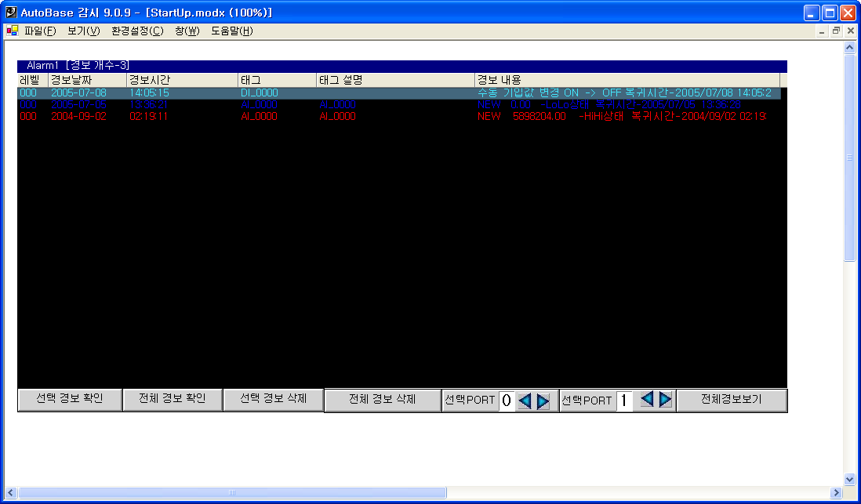Increase first 선택PORT value with right arrow
This screenshot has width=861, height=504.
(x=543, y=401)
